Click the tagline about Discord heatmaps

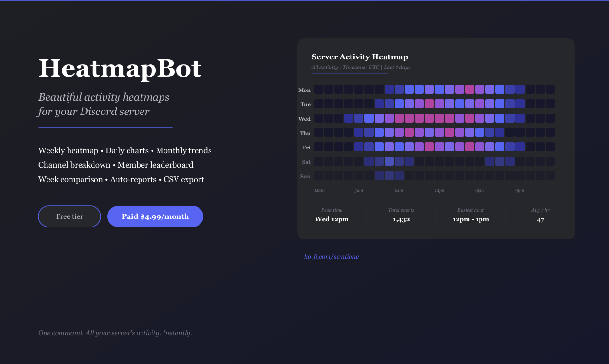pos(104,104)
